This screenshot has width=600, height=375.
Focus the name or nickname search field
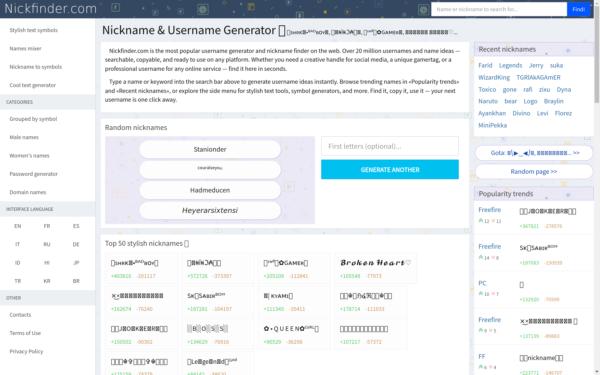[499, 9]
